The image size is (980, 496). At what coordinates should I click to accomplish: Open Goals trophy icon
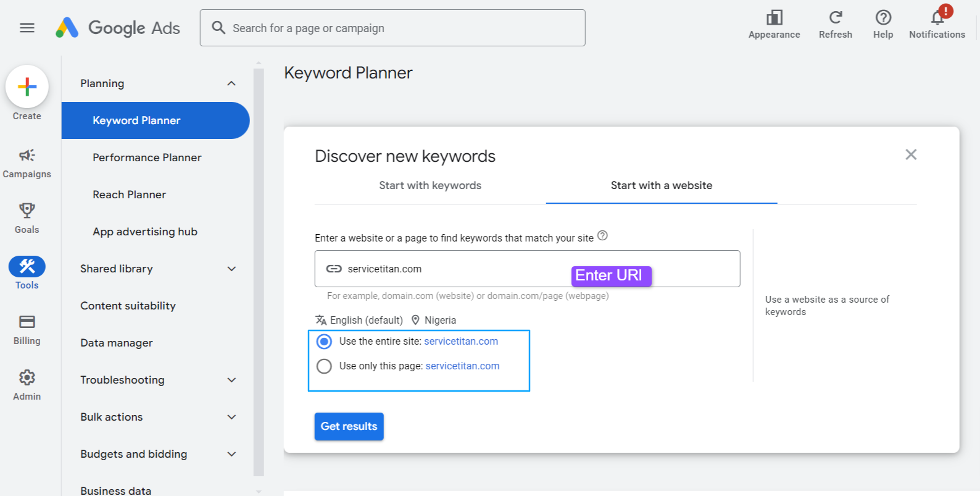27,211
